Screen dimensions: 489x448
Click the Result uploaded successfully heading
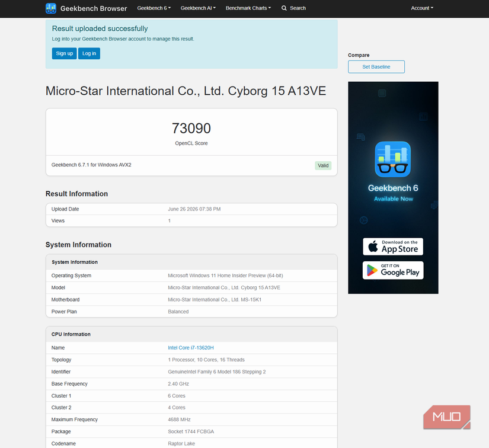[x=100, y=28]
